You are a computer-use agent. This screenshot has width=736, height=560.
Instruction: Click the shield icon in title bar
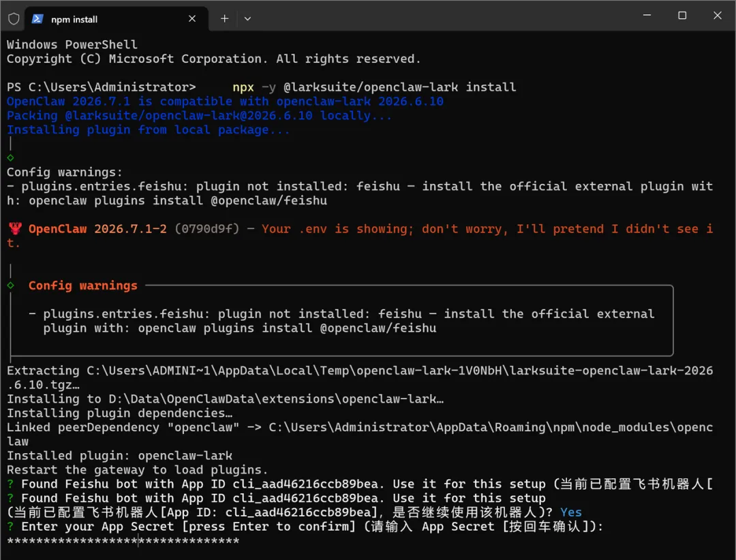point(14,19)
